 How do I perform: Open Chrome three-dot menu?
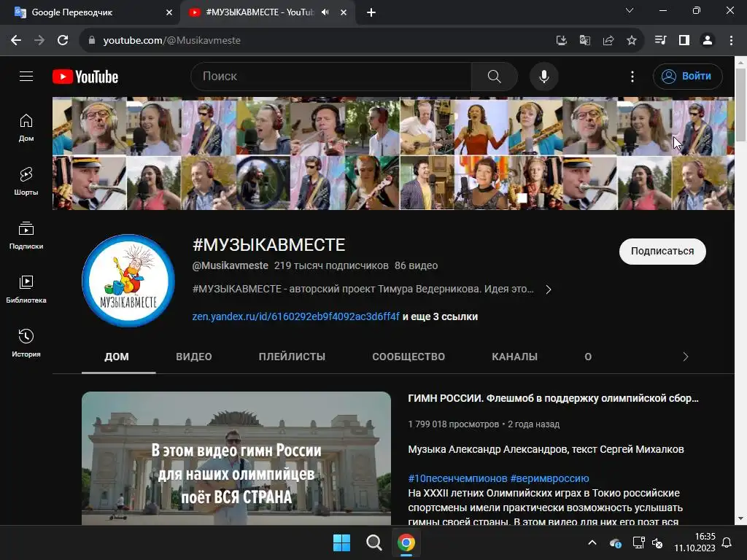(731, 41)
